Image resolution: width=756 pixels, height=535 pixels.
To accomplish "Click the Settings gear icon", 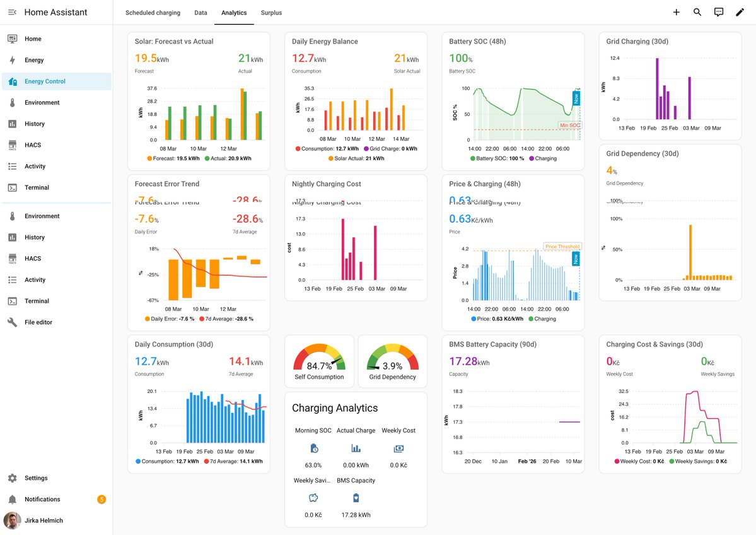I will pyautogui.click(x=13, y=478).
